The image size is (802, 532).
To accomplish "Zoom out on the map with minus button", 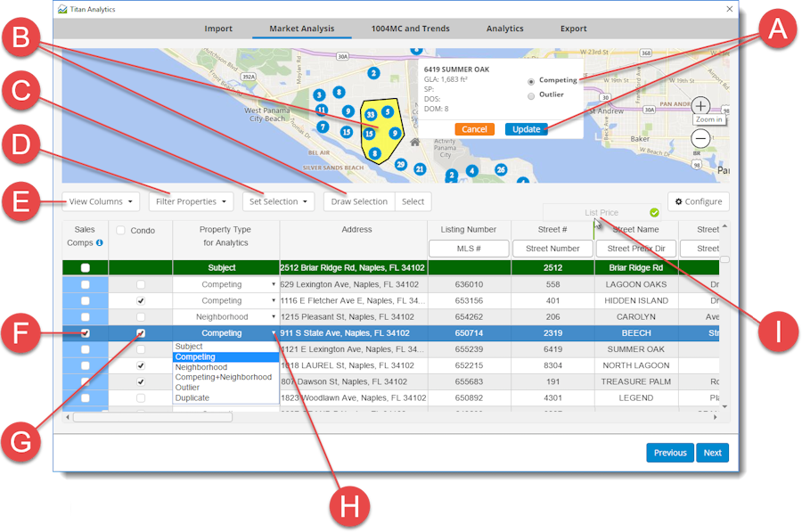I will [x=700, y=138].
